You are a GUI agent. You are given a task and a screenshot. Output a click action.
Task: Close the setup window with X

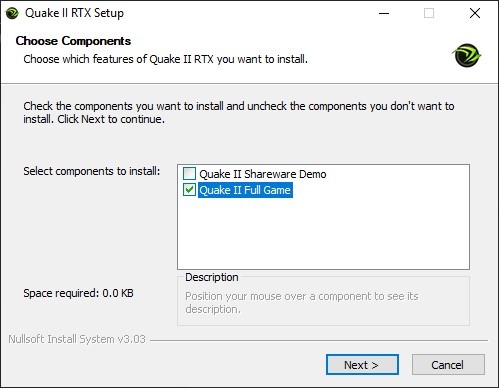(x=475, y=13)
